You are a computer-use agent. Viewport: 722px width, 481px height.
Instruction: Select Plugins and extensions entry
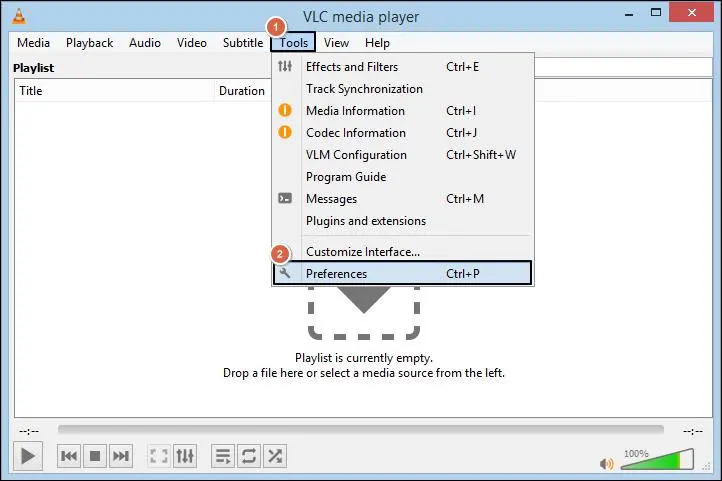(403, 221)
